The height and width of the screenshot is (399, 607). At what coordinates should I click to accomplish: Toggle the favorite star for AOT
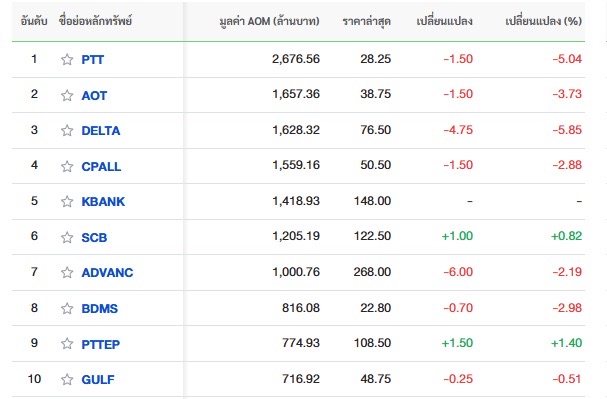tap(67, 95)
